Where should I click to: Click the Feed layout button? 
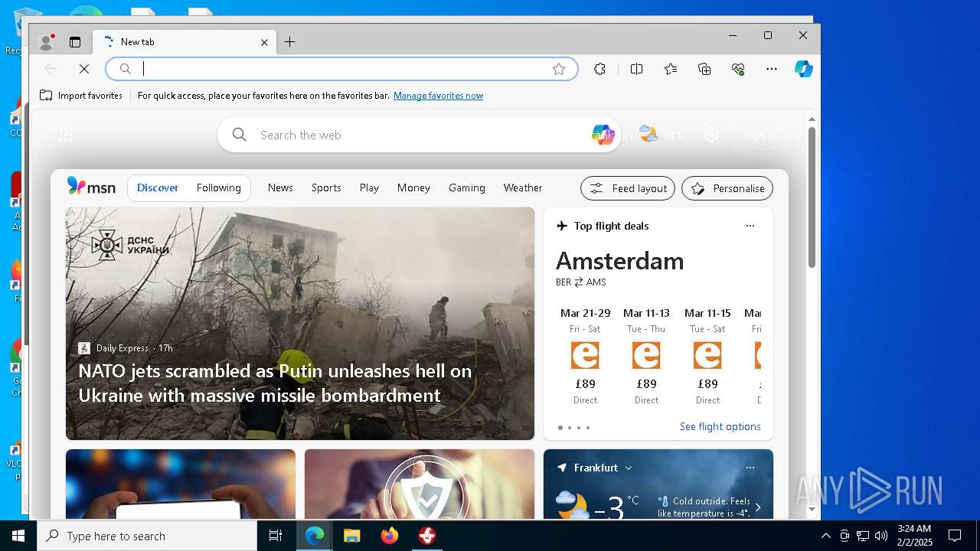[628, 188]
